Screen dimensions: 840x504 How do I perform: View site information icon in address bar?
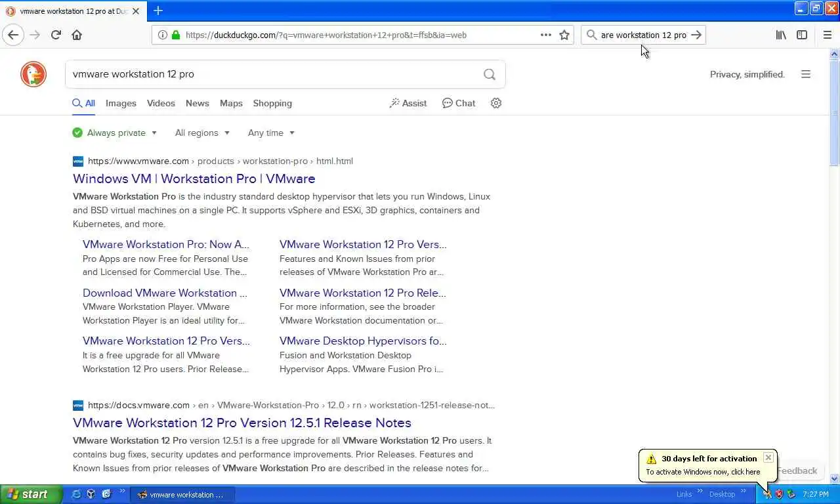click(x=162, y=35)
